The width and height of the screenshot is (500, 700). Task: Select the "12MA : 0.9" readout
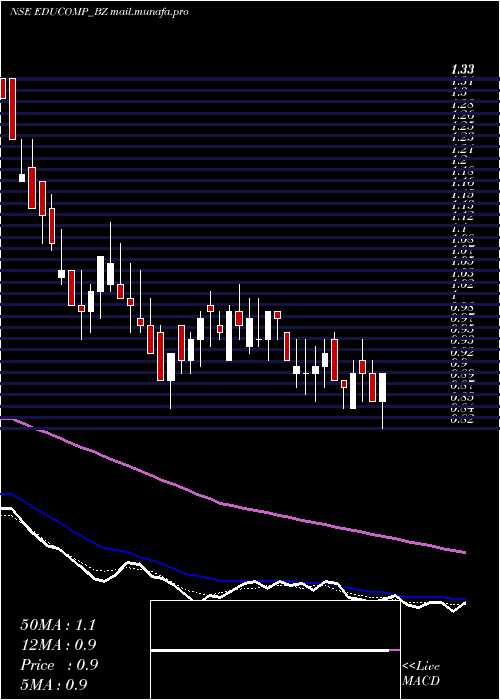click(58, 645)
